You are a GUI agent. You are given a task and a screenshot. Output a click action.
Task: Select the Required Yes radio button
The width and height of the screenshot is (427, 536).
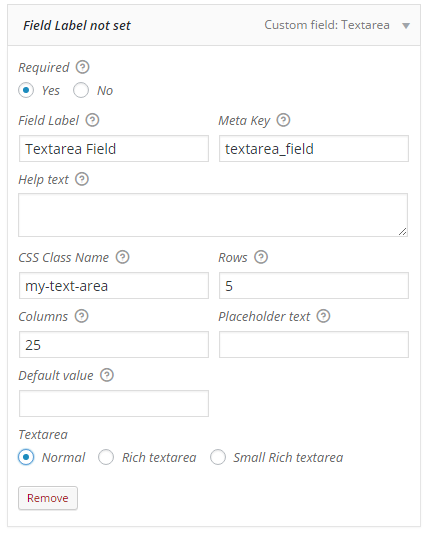pyautogui.click(x=26, y=90)
